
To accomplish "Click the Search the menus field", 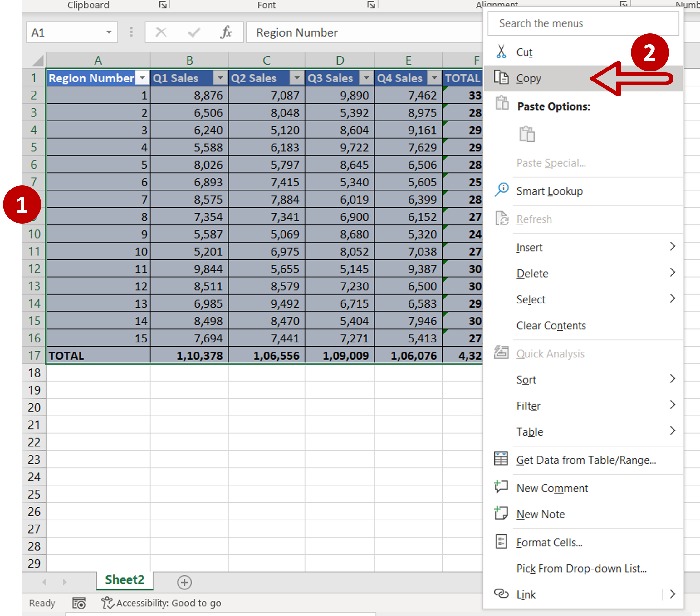I will [583, 23].
